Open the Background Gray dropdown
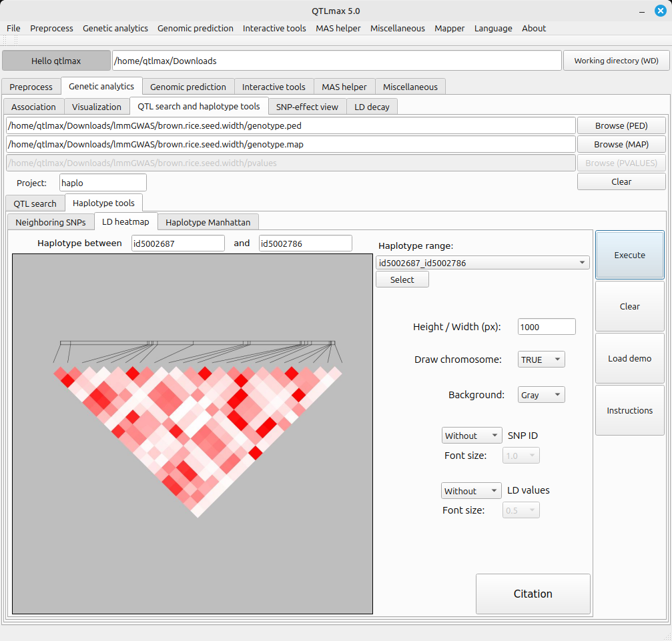 tap(541, 395)
